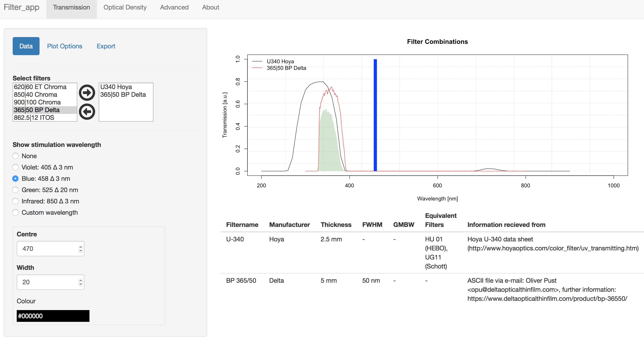Choose Violet 405 nm stimulation wavelength
This screenshot has height=339, width=644.
[16, 167]
